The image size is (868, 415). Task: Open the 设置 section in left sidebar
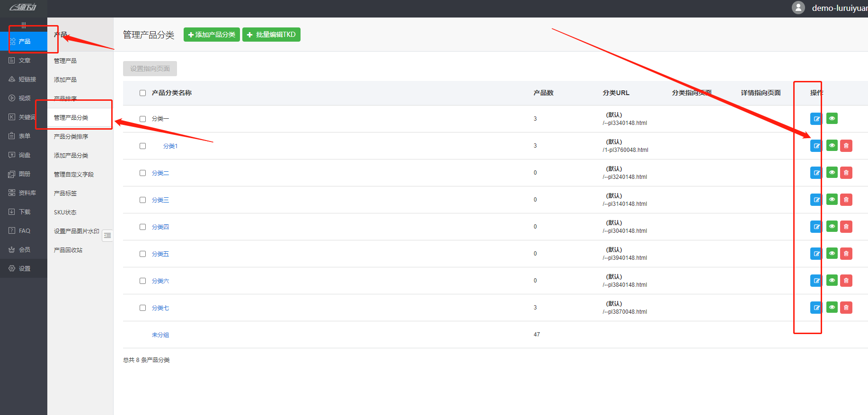click(24, 269)
